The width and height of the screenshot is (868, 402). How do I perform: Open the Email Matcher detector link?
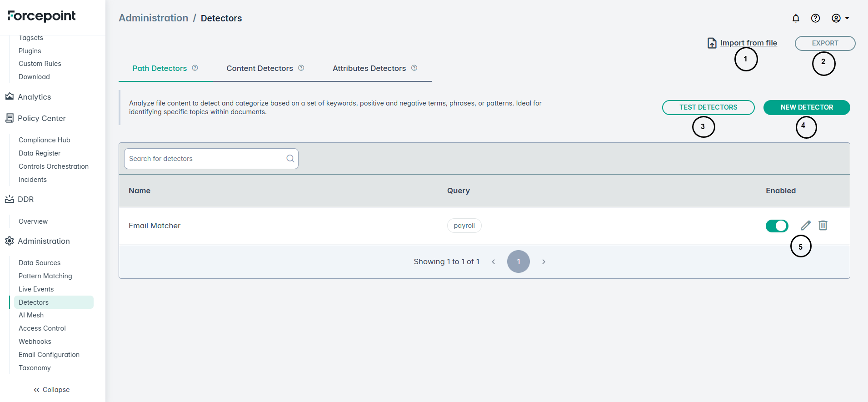(155, 226)
